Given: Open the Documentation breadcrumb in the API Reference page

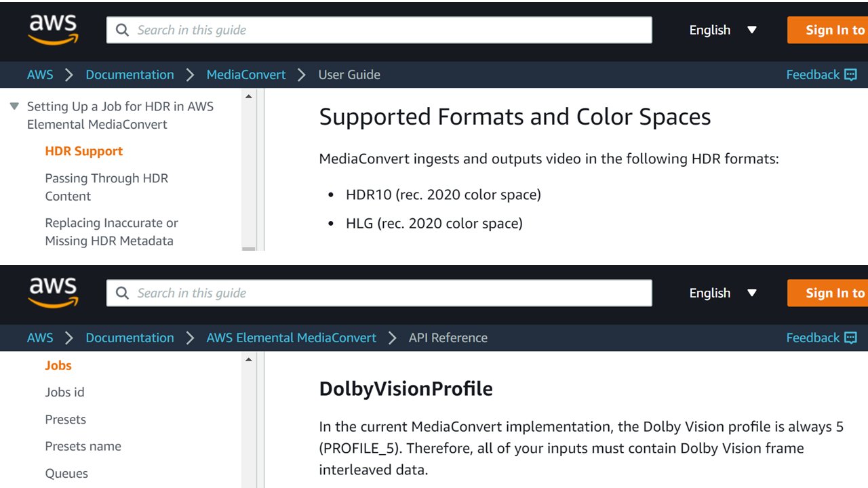Looking at the screenshot, I should point(130,338).
